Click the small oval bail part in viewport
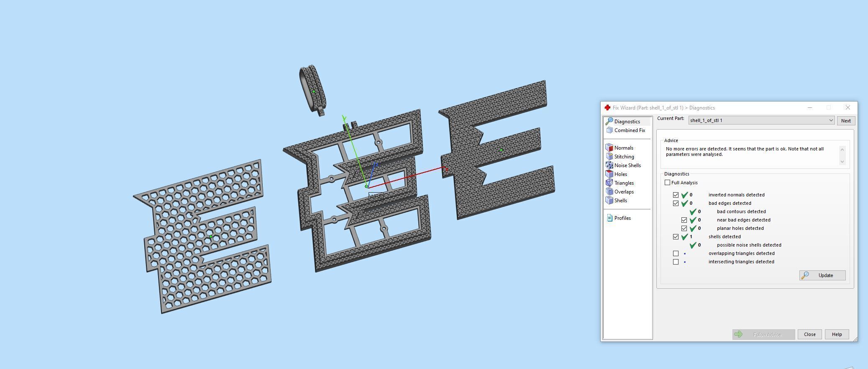The image size is (868, 369). 312,90
